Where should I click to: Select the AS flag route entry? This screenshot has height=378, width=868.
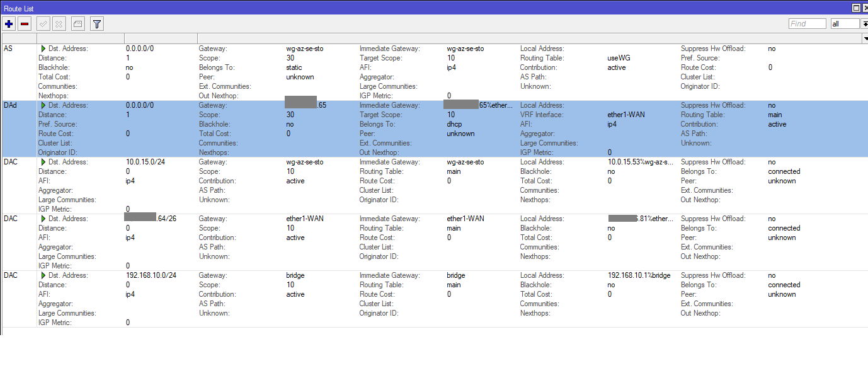(x=434, y=72)
